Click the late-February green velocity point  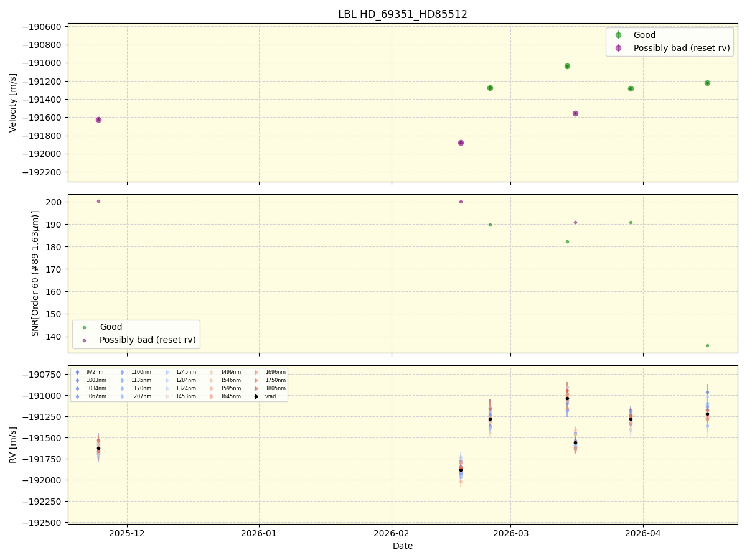click(490, 88)
